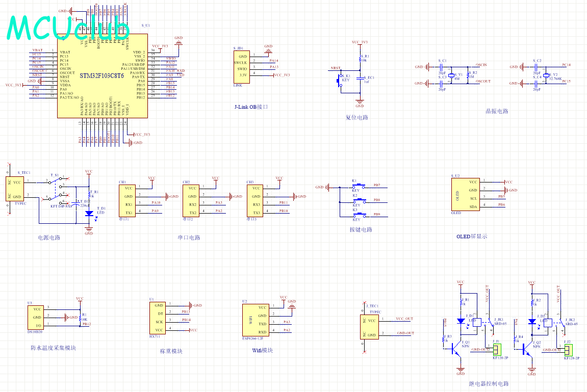Select the U3 DS18B20 sensor block
Image resolution: width=587 pixels, height=392 pixels.
point(36,318)
